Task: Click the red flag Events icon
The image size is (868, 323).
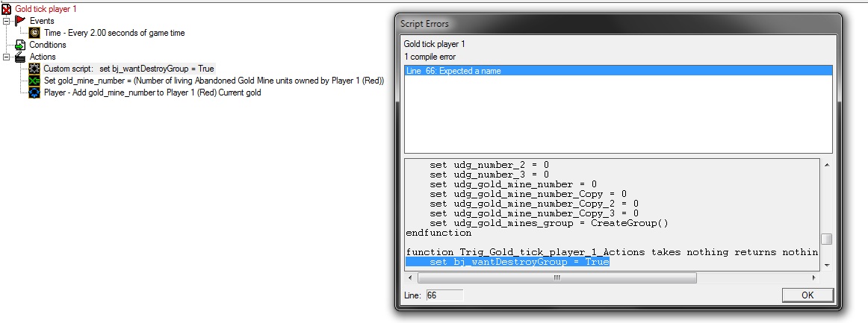Action: coord(20,21)
